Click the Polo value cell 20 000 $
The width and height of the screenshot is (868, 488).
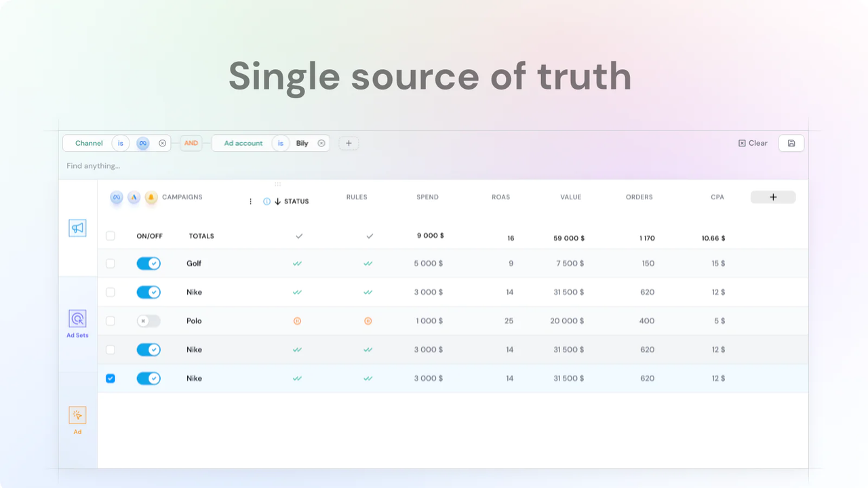[567, 321]
